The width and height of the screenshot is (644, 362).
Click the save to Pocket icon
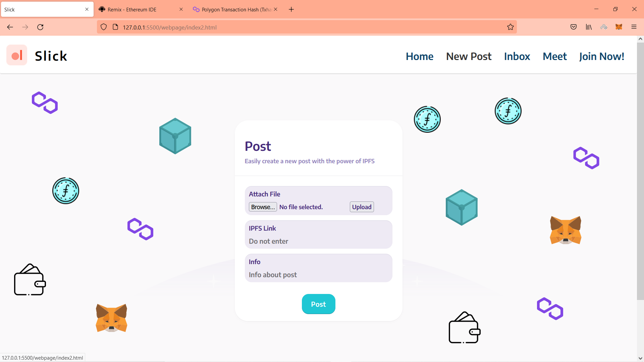pos(574,27)
